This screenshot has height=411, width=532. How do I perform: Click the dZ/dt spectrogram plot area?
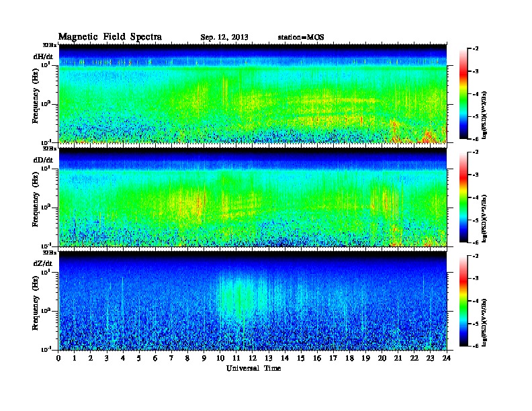click(x=253, y=301)
